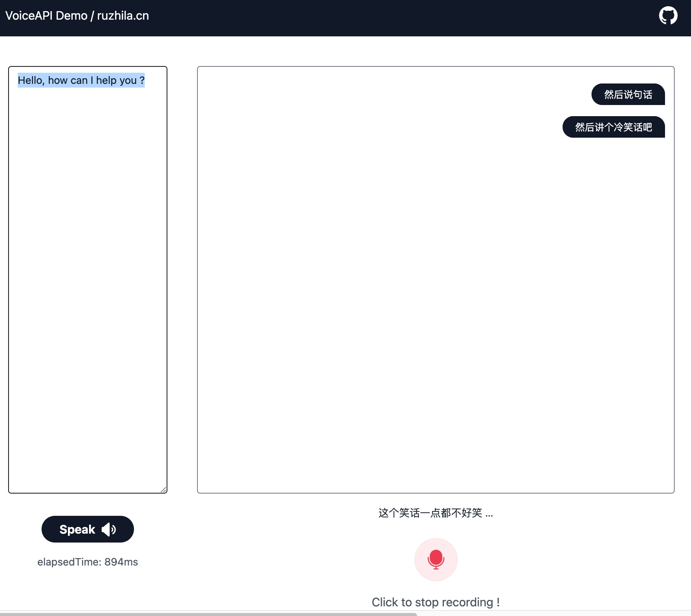Stop recording with the red microphone button

[436, 560]
